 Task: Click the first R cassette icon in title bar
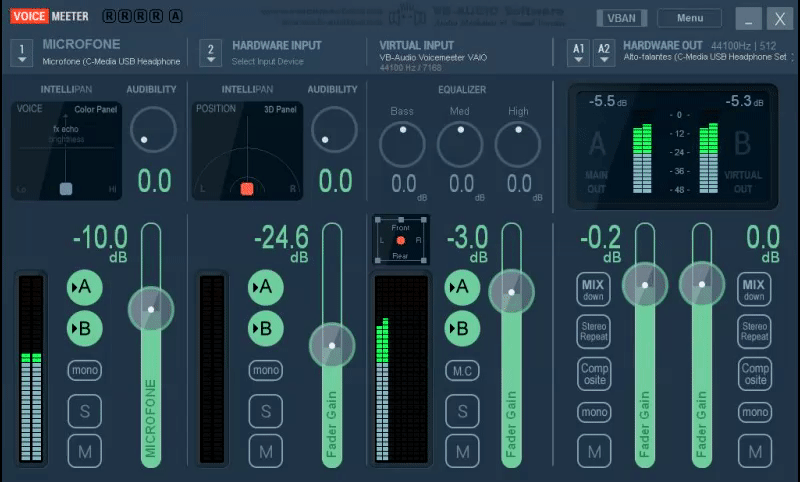click(109, 16)
